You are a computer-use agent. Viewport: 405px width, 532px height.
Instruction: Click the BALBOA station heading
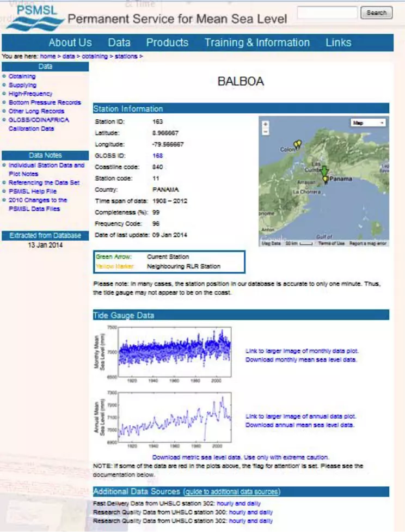click(x=241, y=82)
